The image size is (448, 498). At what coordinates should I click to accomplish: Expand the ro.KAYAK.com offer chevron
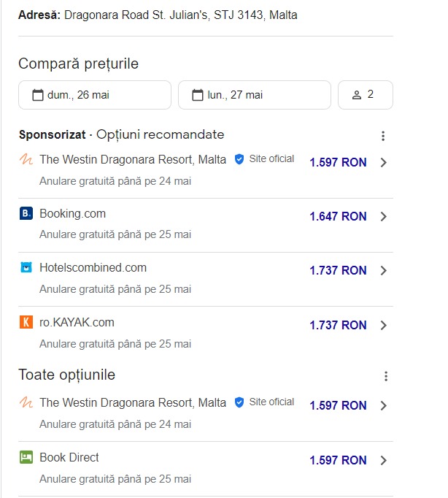(384, 326)
